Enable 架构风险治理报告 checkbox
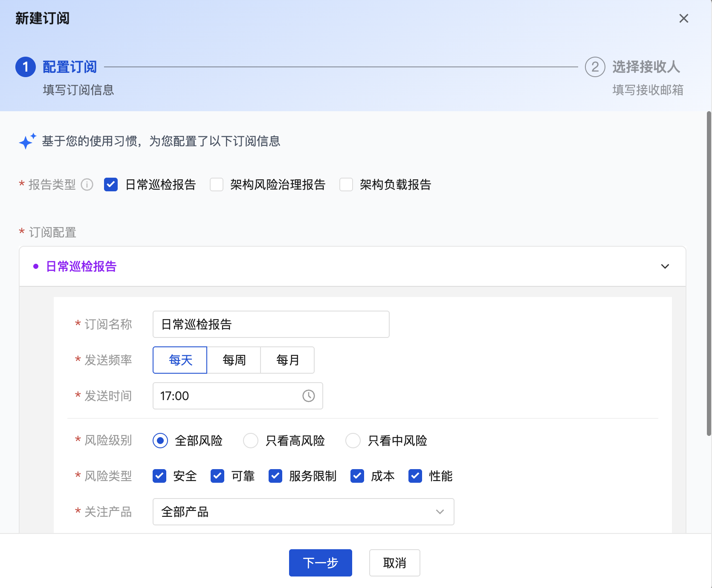 217,184
